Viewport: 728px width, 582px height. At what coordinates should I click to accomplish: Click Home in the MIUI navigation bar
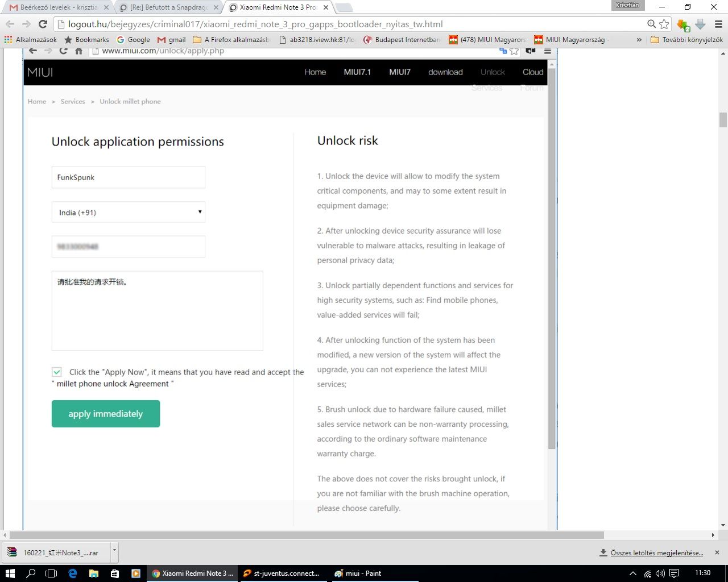pos(315,72)
